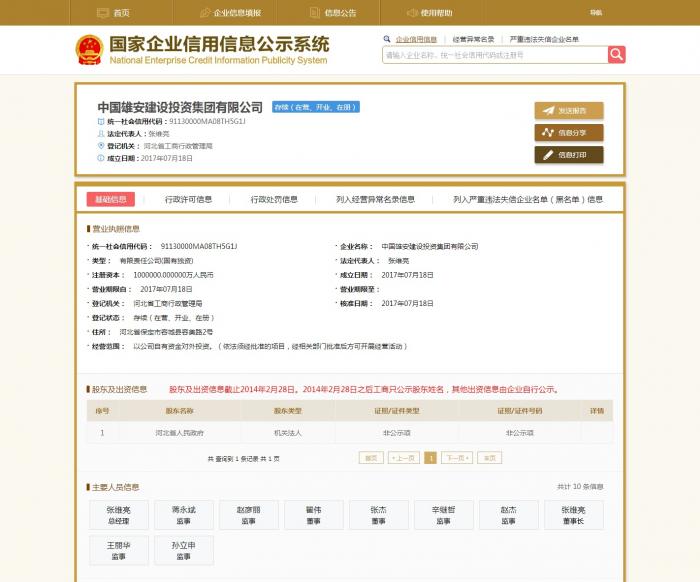Screen dimensions: 700x582
Task: Click the share icon for 信息分享
Action: (548, 133)
